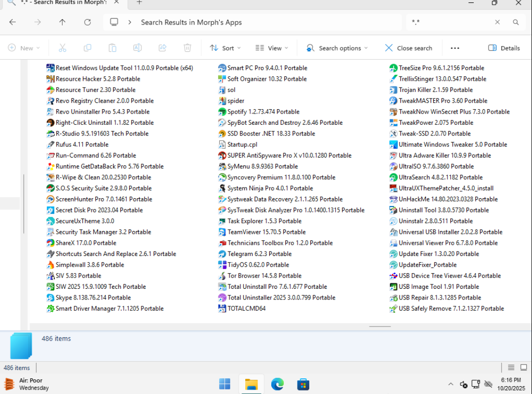Switch to large thumbnails view in status bar
Viewport: 532px width, 394px height.
coord(523,368)
